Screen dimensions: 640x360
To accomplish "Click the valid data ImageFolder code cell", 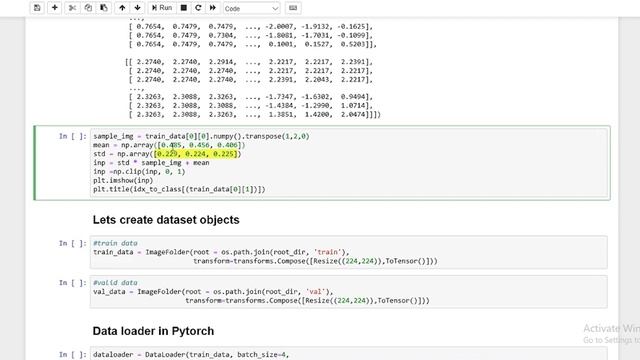I will 349,292.
